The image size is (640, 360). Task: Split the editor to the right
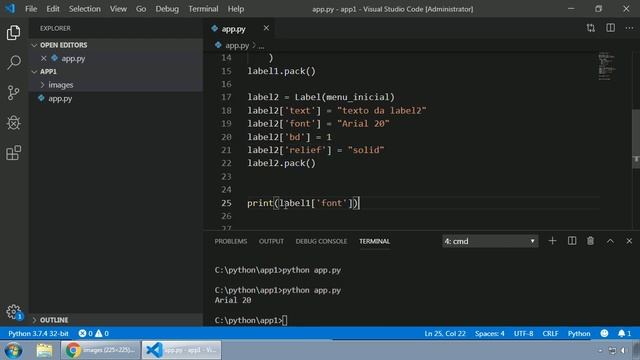pos(610,28)
